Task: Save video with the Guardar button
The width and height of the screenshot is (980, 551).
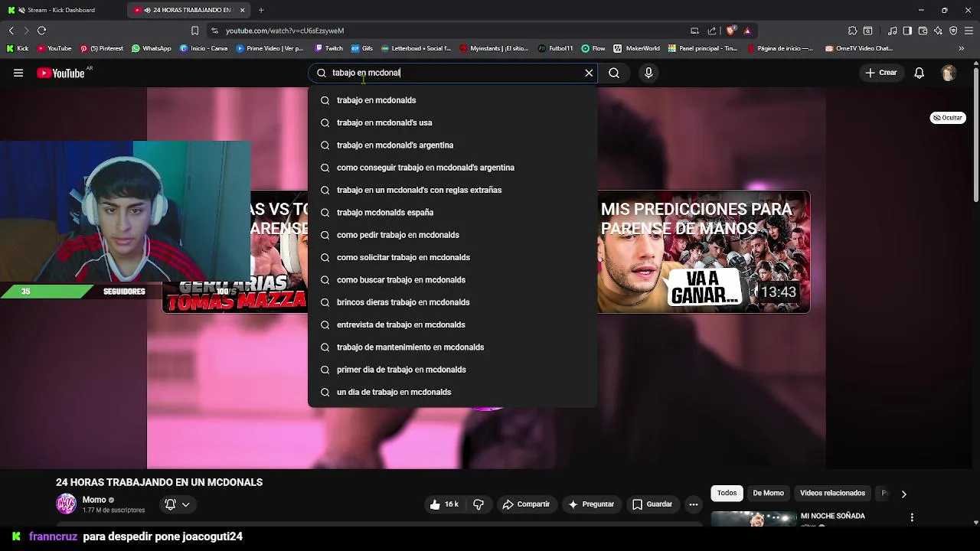Action: point(652,504)
